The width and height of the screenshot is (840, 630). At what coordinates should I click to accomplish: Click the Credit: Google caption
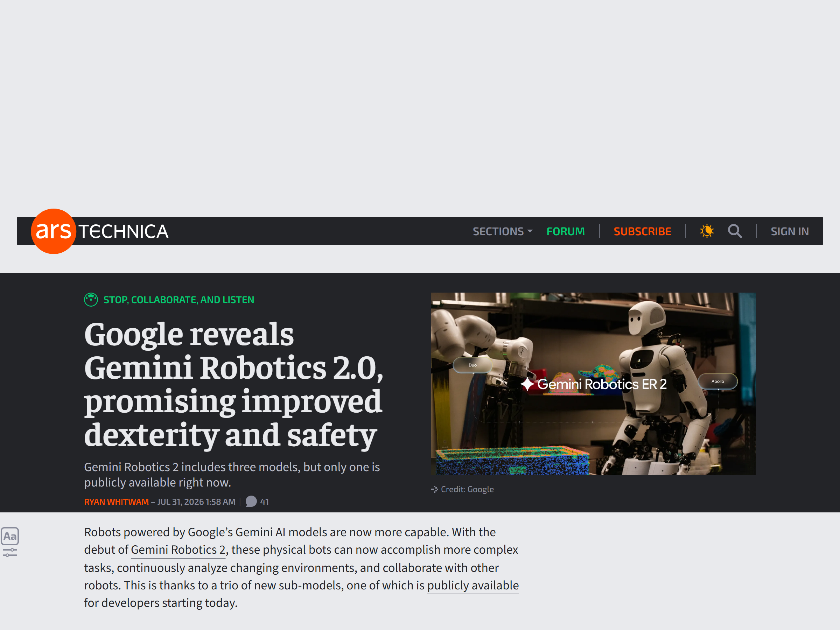[467, 489]
